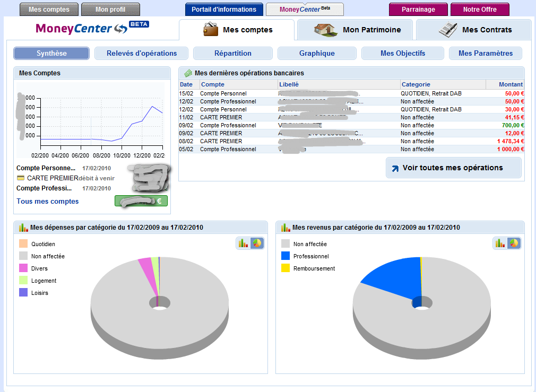The image size is (536, 392).
Task: Show revenues chart as pie graph
Action: click(x=514, y=243)
